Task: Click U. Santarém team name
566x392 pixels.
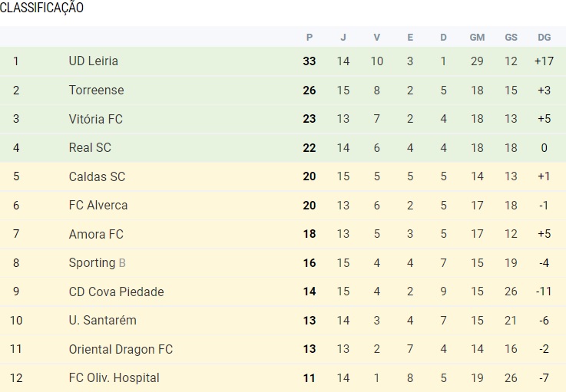Action: (102, 320)
